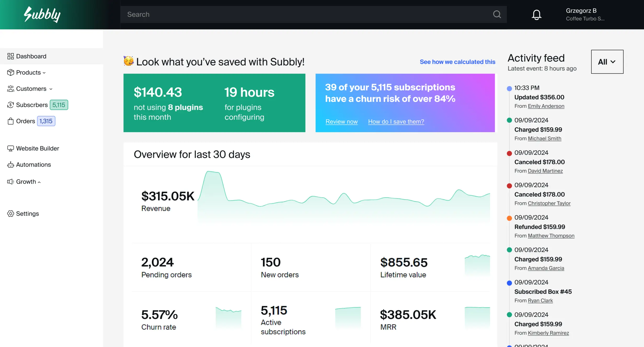The width and height of the screenshot is (644, 347).
Task: Click the 5,115 subscribers badge
Action: click(59, 105)
